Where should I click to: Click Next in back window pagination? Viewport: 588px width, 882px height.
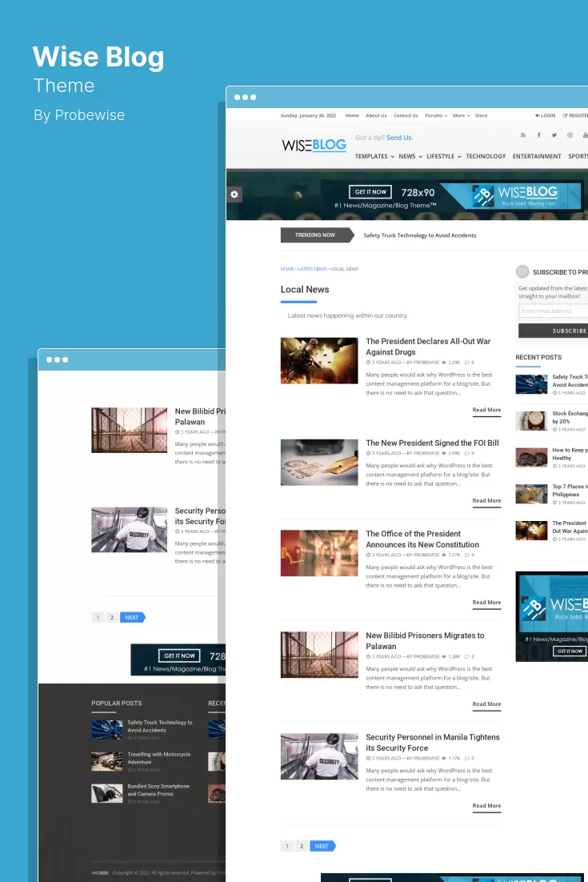133,618
